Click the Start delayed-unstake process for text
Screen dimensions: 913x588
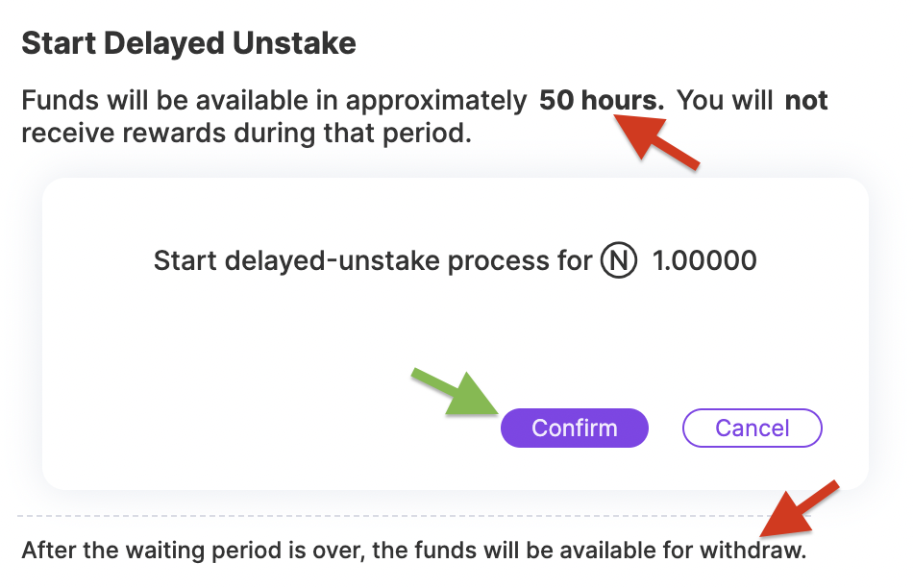(373, 260)
